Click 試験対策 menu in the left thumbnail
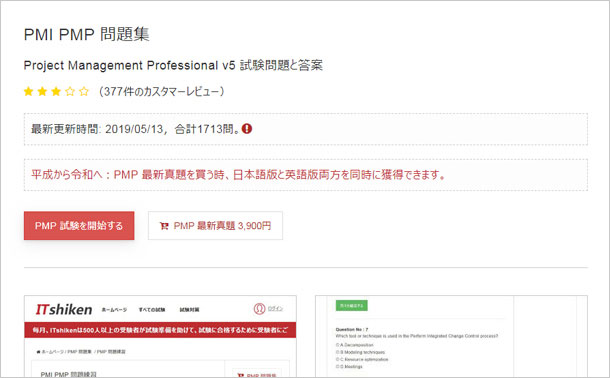Screen dimensions: 610x378 click(x=189, y=310)
